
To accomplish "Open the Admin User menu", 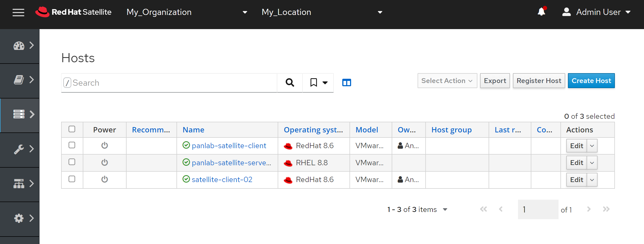I will click(596, 12).
